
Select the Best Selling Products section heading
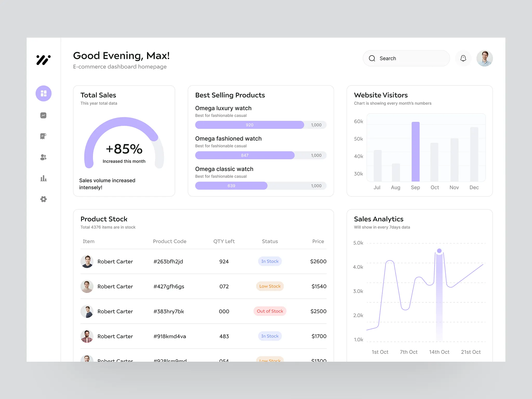[230, 95]
